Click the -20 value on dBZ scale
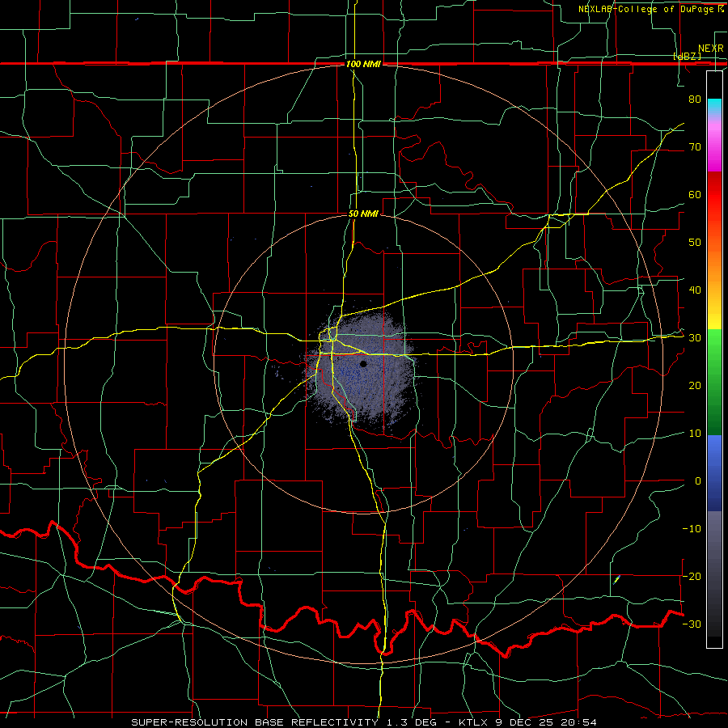 click(x=692, y=576)
